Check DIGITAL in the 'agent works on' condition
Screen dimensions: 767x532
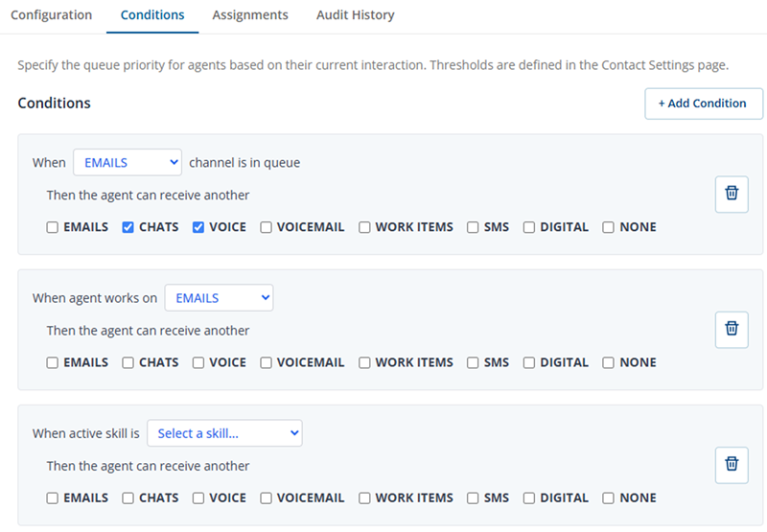pyautogui.click(x=529, y=363)
